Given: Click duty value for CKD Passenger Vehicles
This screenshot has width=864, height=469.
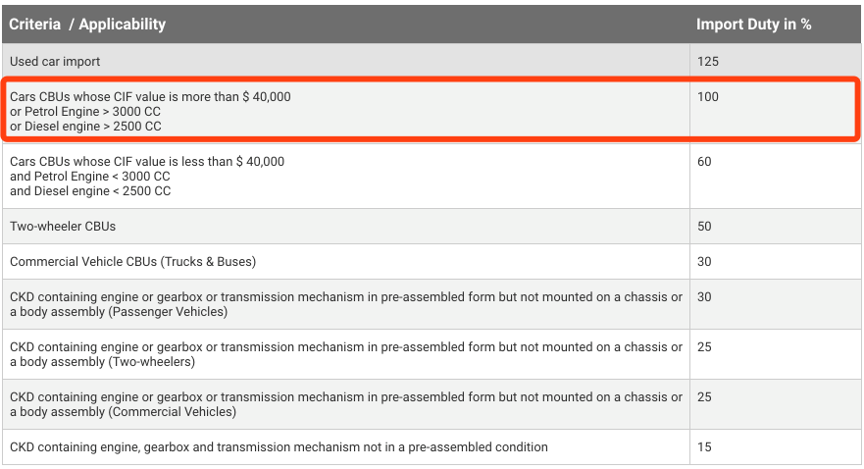Looking at the screenshot, I should [x=704, y=297].
